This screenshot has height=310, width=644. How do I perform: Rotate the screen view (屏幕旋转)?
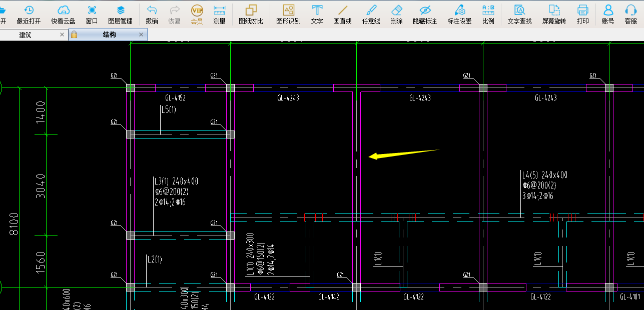click(554, 14)
